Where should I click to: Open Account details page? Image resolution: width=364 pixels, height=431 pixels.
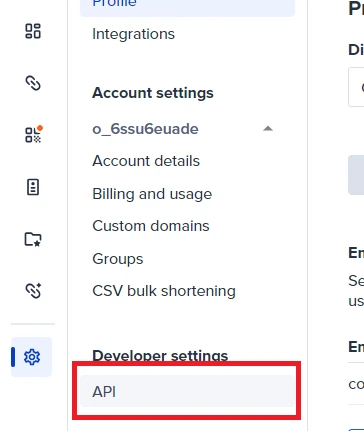pyautogui.click(x=146, y=161)
